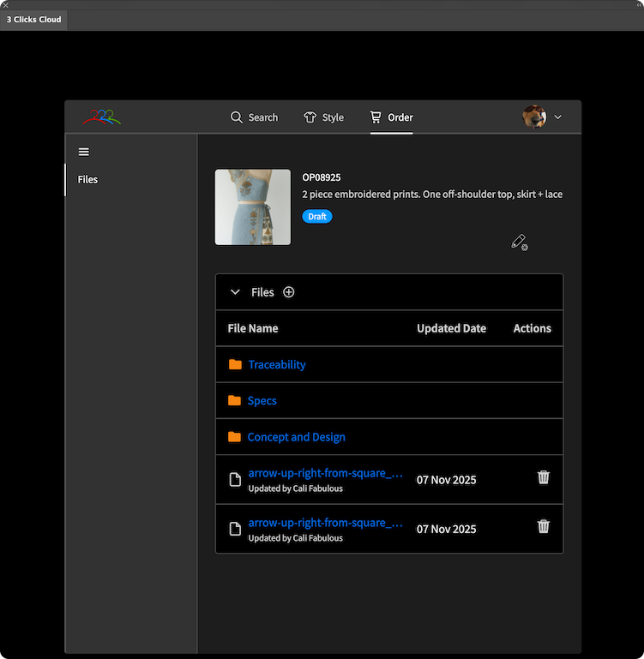Click the Specs folder icon
Image resolution: width=644 pixels, height=659 pixels.
coord(235,401)
